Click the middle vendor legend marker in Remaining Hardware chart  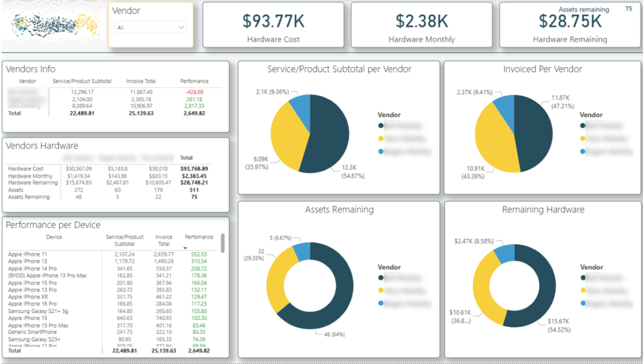point(582,289)
